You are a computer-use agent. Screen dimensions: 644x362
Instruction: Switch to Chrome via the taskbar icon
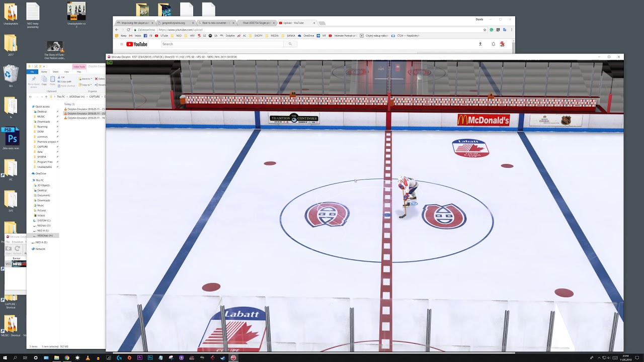click(67, 357)
